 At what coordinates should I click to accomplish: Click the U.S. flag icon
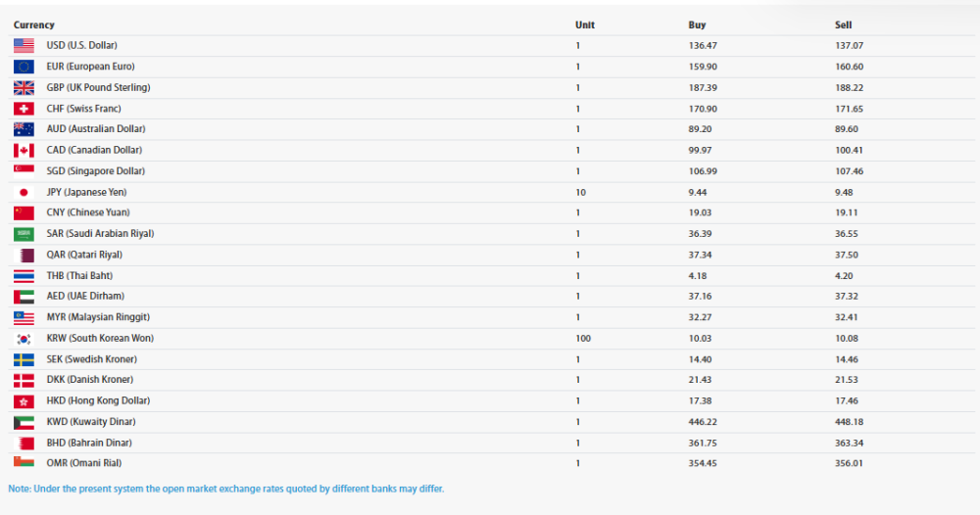(24, 46)
